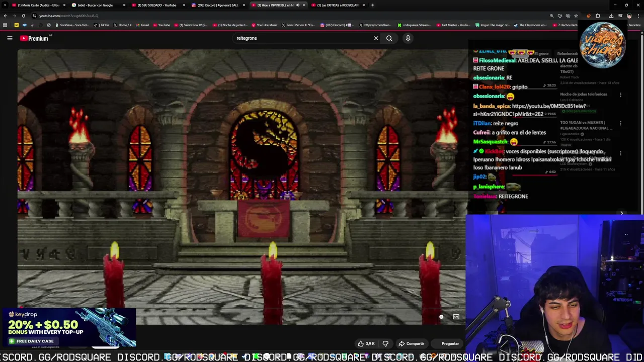Switch to the Discord #general tab

[x=217, y=5]
